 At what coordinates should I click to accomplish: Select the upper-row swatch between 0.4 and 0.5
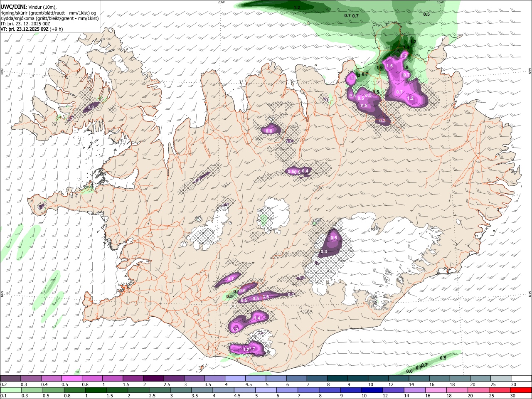coord(51,378)
